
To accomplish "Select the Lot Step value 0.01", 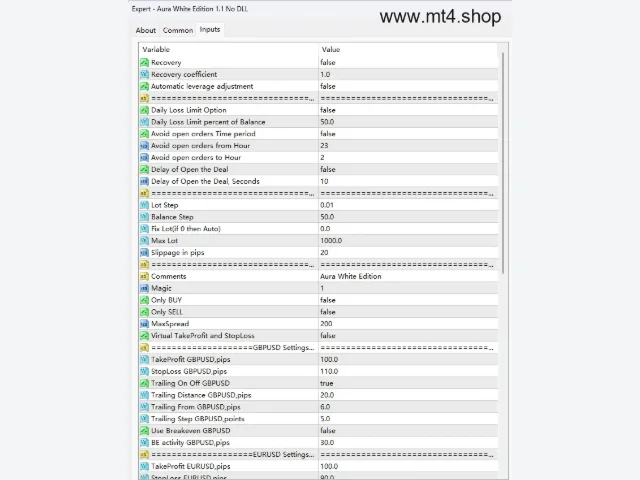I will point(327,205).
